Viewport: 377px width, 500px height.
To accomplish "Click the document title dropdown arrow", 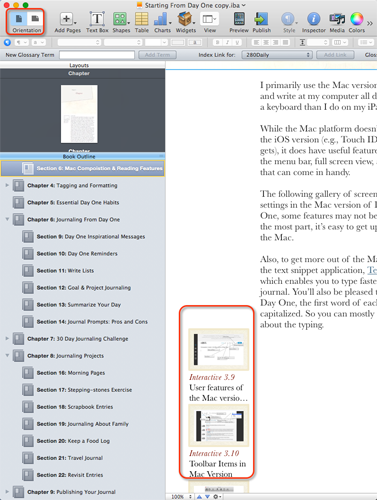I will point(244,5).
